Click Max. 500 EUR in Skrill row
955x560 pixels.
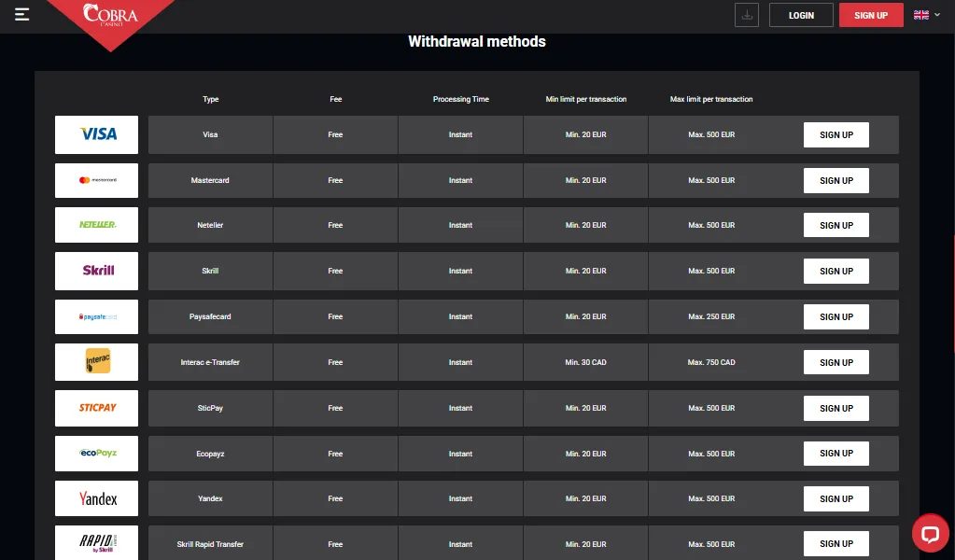click(x=711, y=271)
